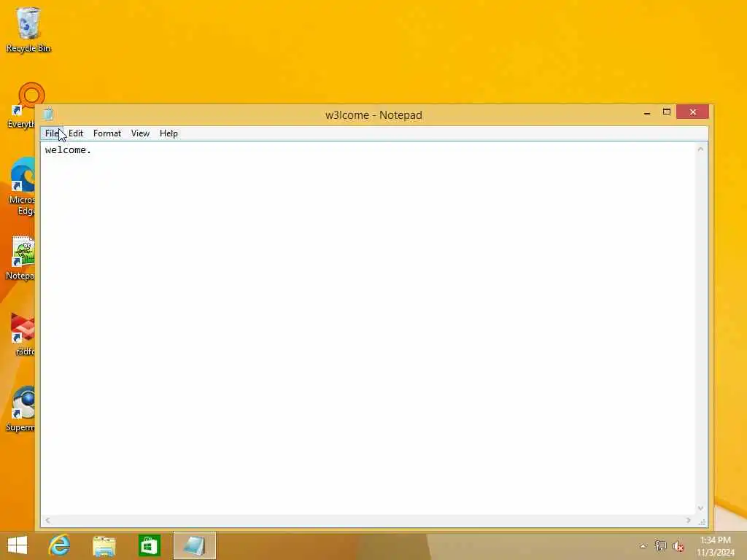Open the Windows Store from the taskbar

click(x=149, y=545)
